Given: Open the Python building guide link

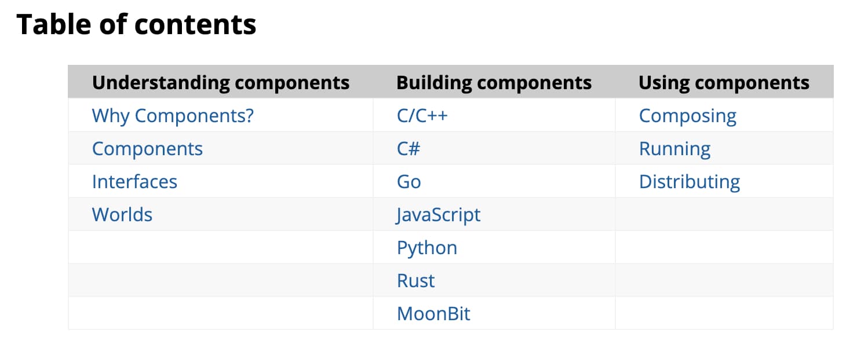Looking at the screenshot, I should pos(427,247).
